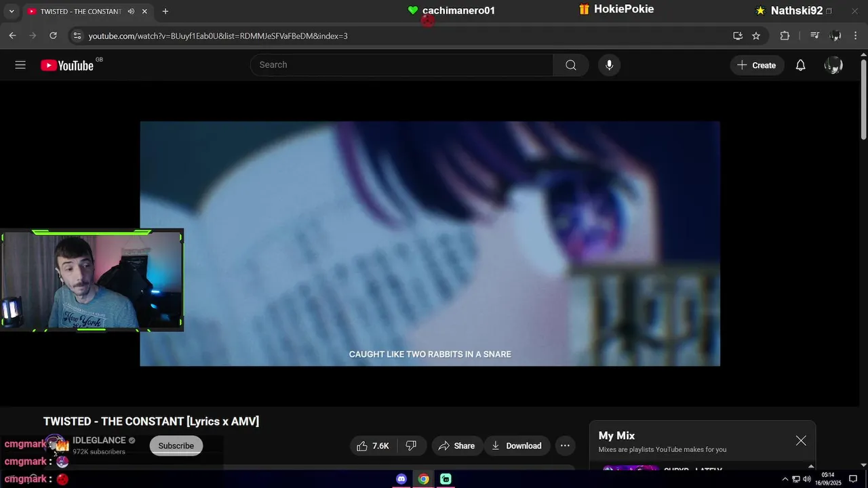This screenshot has height=488, width=868.
Task: Click the search magnifier button
Action: tap(571, 65)
